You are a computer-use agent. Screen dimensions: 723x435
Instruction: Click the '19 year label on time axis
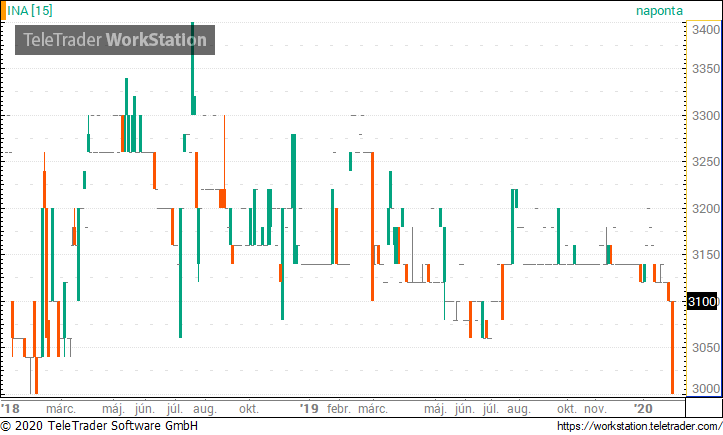point(309,409)
